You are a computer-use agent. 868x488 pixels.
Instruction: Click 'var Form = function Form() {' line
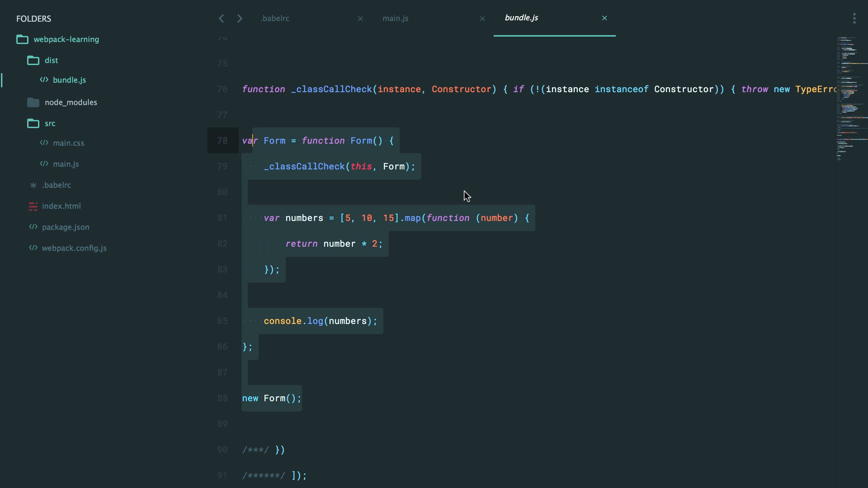coord(318,141)
